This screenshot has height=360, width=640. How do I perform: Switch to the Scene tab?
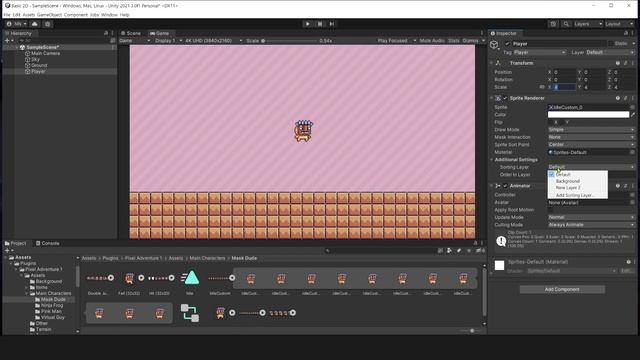tap(131, 33)
